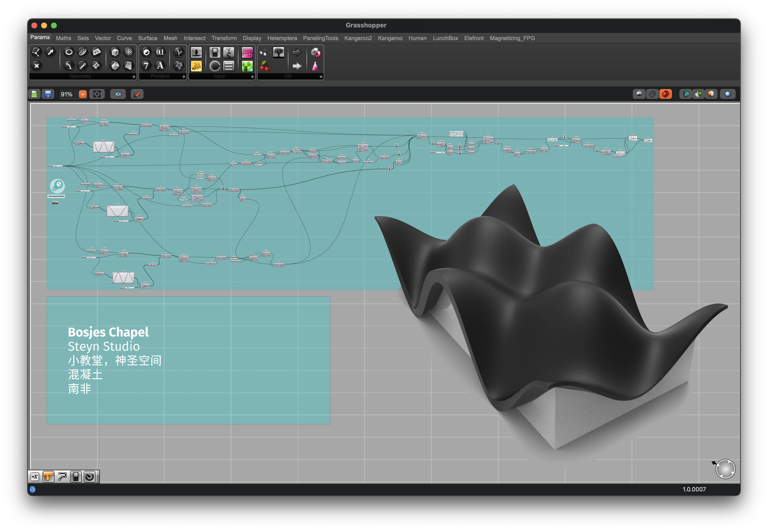The height and width of the screenshot is (532, 768).
Task: Open the 91% zoom dropdown
Action: (x=82, y=94)
